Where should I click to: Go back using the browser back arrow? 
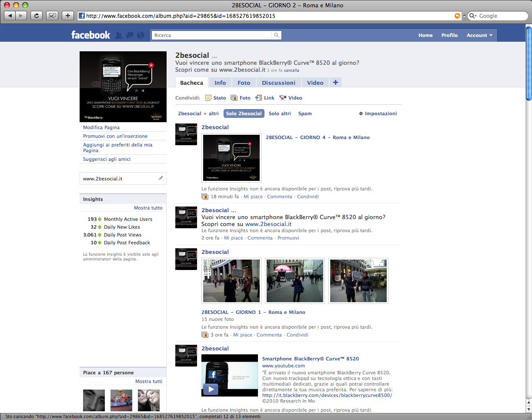(x=10, y=16)
